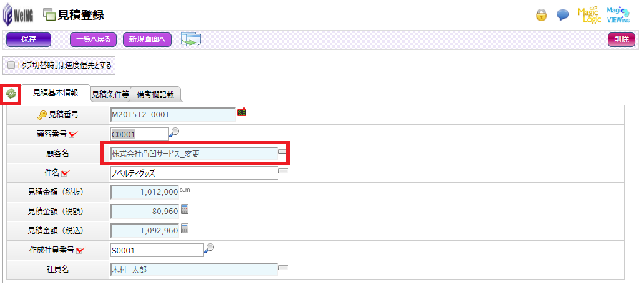The height and width of the screenshot is (287, 644).
Task: Open Magic Logic from the header
Action: (589, 16)
